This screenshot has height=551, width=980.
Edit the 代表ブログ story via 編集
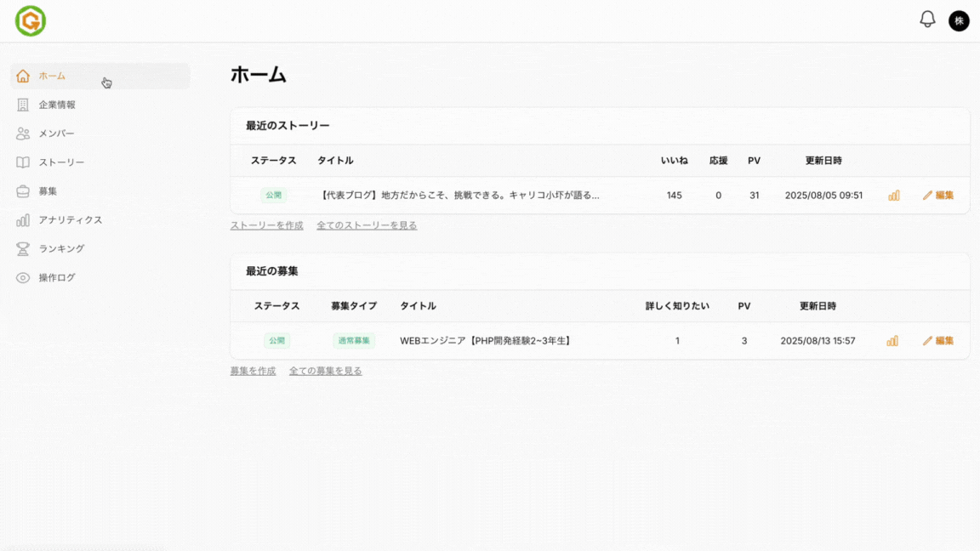(x=938, y=195)
